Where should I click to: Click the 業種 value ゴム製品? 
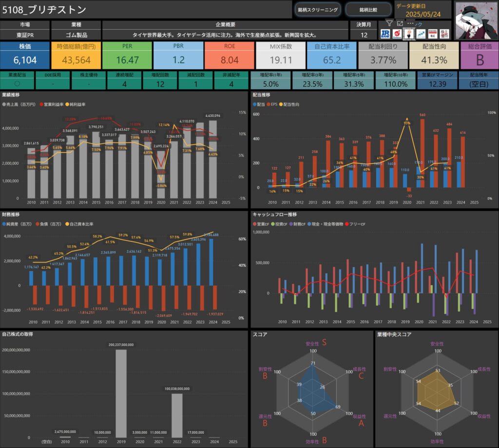tap(77, 35)
